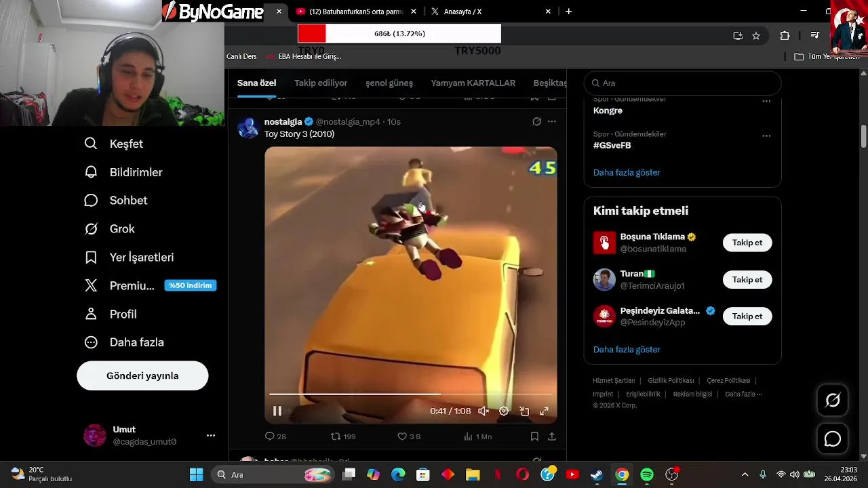Open Bildirimler notifications
The width and height of the screenshot is (868, 488).
click(x=123, y=172)
